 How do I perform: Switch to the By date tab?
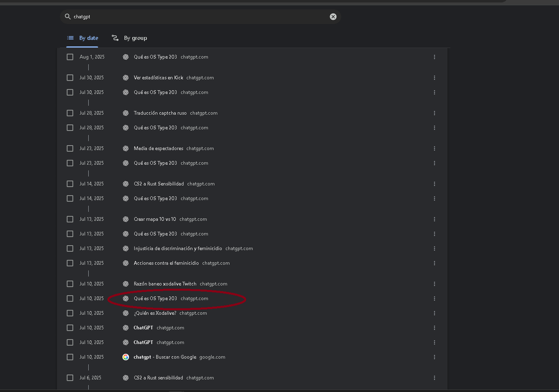click(82, 38)
